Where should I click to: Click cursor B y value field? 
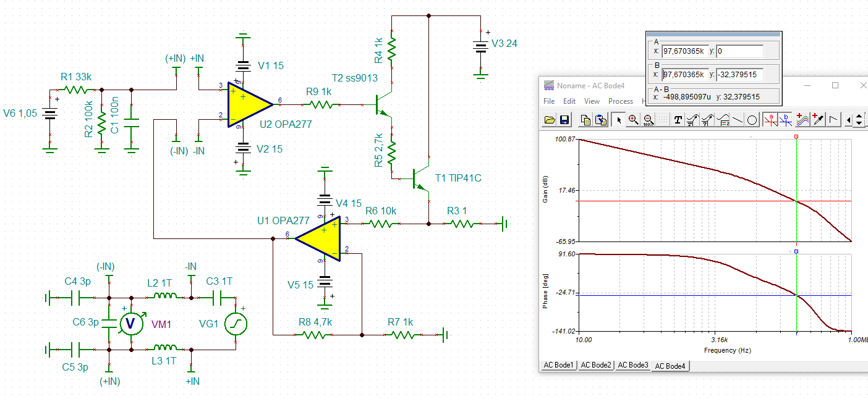(739, 74)
